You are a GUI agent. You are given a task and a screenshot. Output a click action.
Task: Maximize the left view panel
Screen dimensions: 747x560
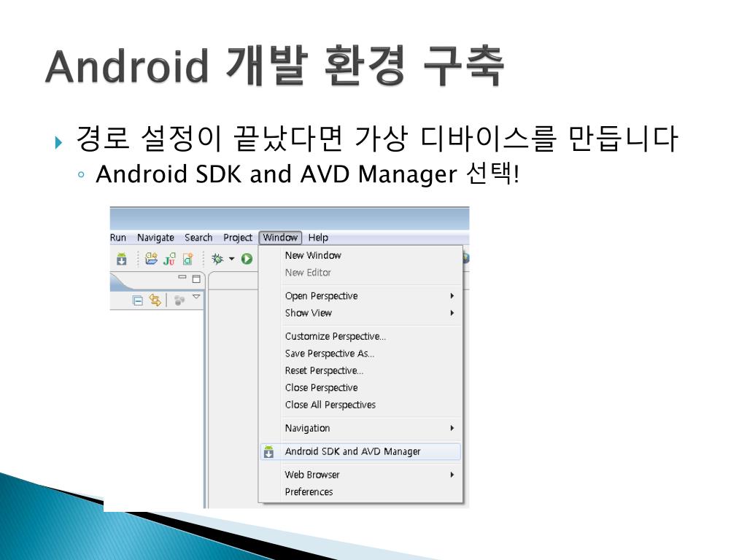coord(196,279)
